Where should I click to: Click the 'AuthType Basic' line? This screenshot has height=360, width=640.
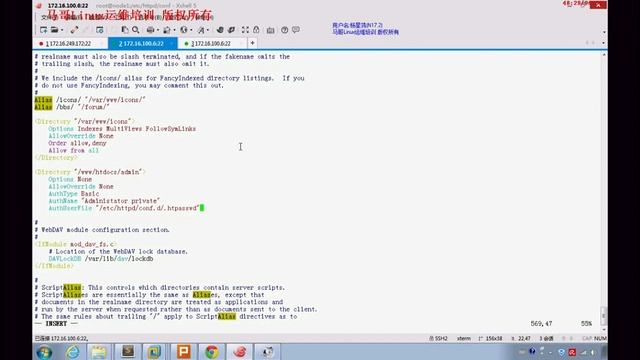tap(73, 193)
